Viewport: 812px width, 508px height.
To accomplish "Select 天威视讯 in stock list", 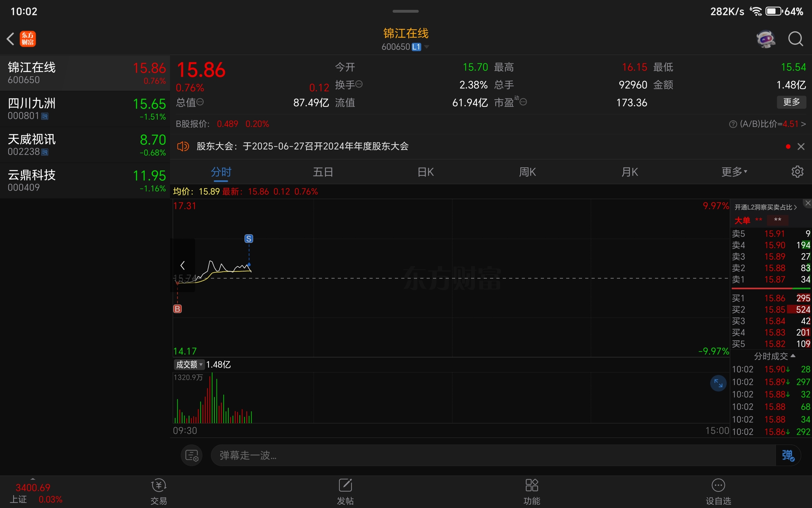I will (85, 145).
